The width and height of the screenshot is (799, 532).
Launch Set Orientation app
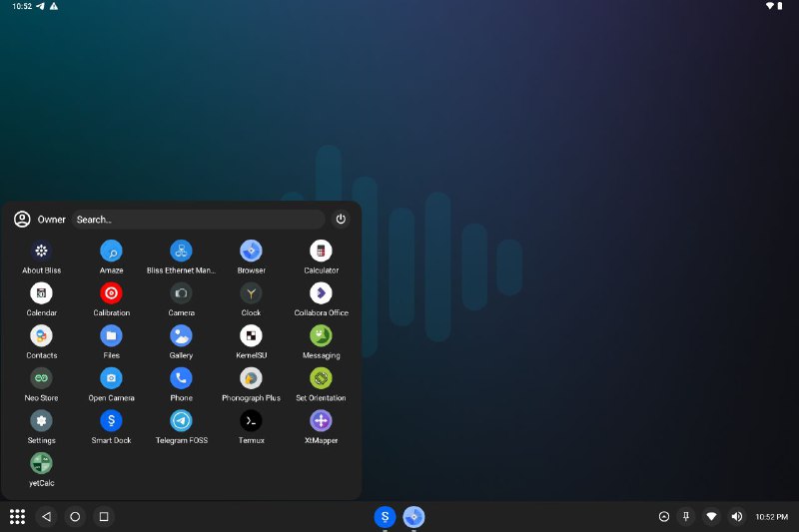click(x=321, y=378)
